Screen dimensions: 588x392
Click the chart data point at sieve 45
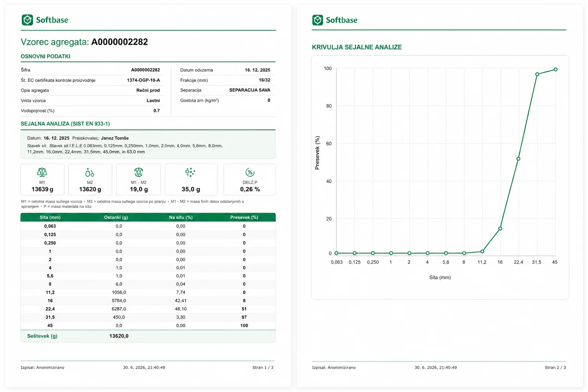[555, 69]
